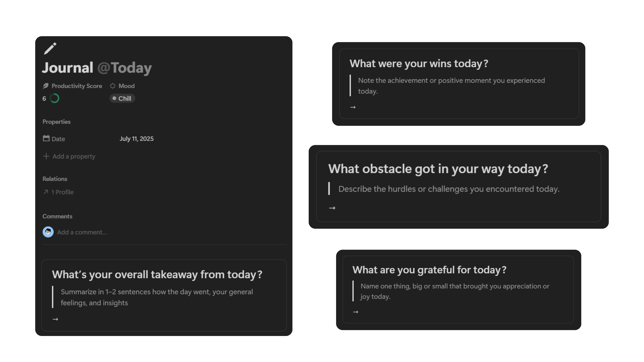Click the Properties section header
Viewport: 644px width, 362px height.
tap(56, 122)
